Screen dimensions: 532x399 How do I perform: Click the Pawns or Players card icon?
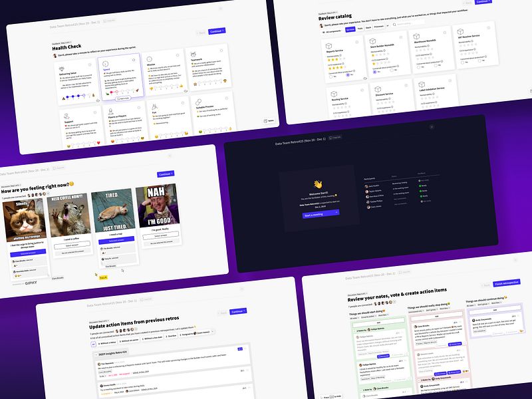(110, 111)
